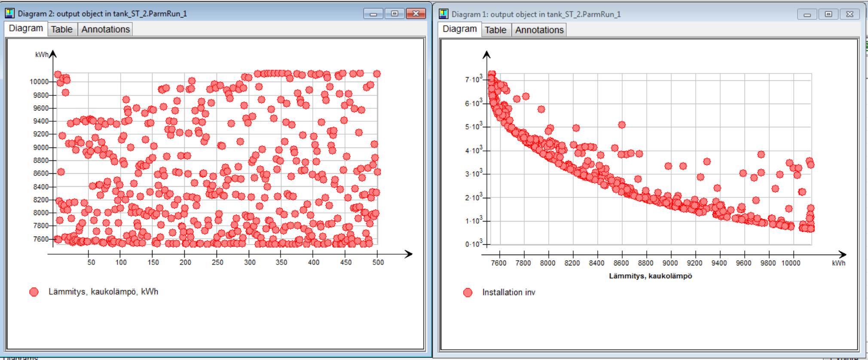Click the Diagram 1 window title icon
The height and width of the screenshot is (360, 868).
tap(443, 14)
